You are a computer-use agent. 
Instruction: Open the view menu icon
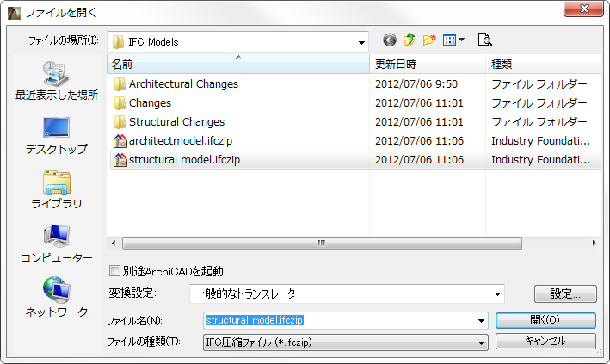449,40
